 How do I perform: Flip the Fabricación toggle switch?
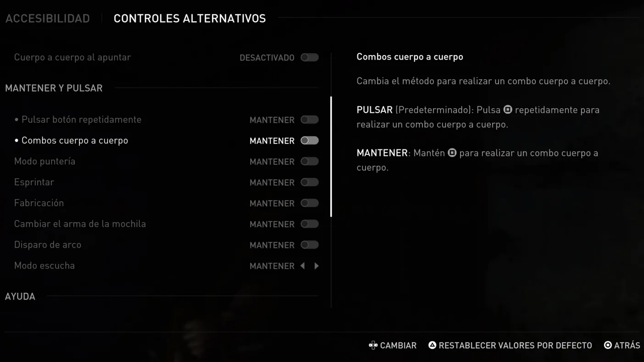coord(310,203)
